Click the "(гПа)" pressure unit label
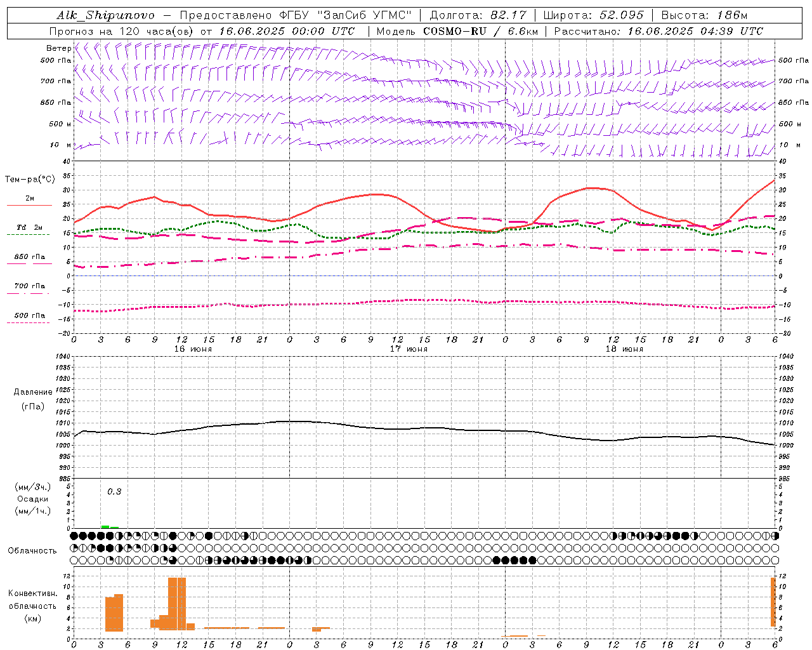Viewport: 812px width, 650px height. click(x=32, y=407)
